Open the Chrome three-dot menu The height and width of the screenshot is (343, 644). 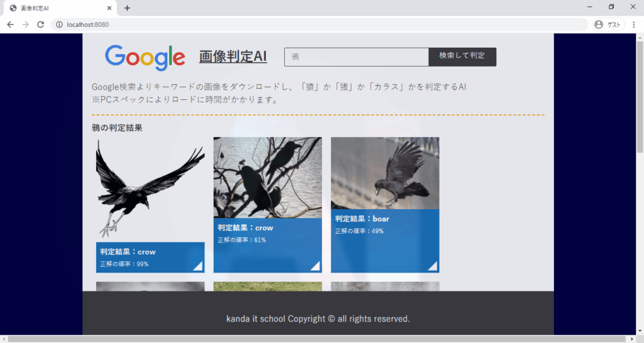tap(633, 24)
